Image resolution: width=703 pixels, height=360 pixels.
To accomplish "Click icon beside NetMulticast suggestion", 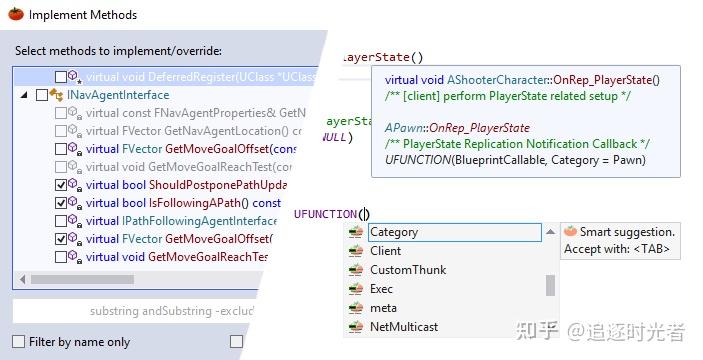I will coord(356,327).
